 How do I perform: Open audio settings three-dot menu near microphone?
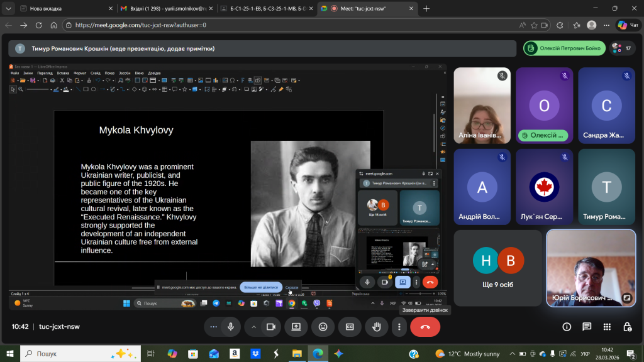point(213,327)
